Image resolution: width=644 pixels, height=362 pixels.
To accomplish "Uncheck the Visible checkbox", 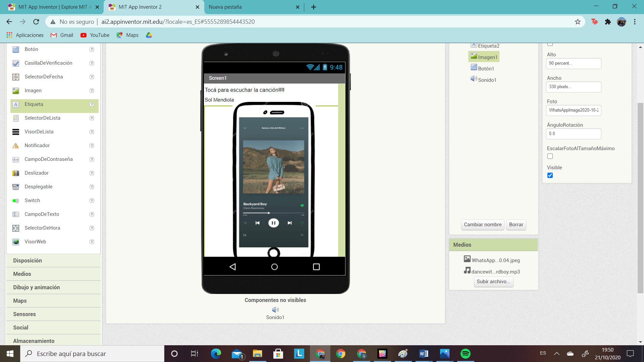I will pyautogui.click(x=550, y=175).
